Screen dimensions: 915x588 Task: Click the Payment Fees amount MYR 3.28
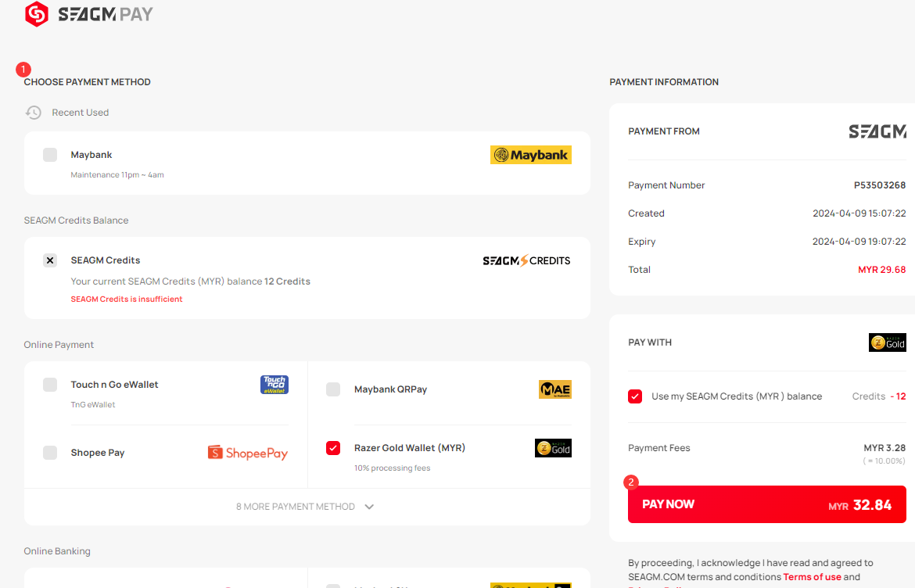(884, 448)
